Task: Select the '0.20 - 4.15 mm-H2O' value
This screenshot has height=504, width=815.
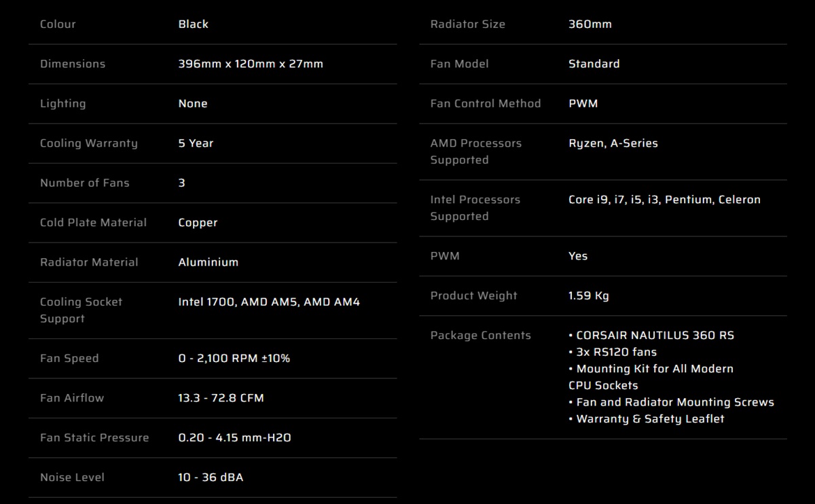Action: [x=235, y=438]
